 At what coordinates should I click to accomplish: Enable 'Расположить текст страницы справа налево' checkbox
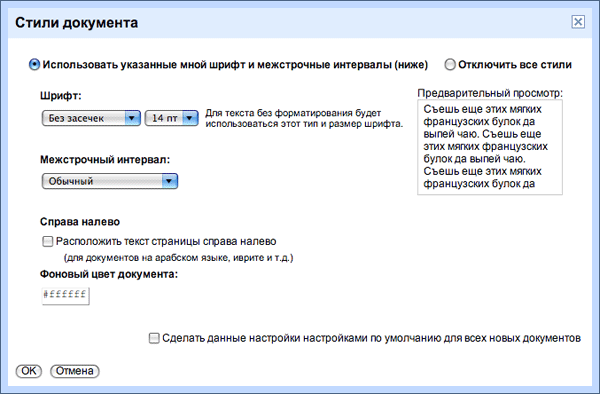(47, 242)
